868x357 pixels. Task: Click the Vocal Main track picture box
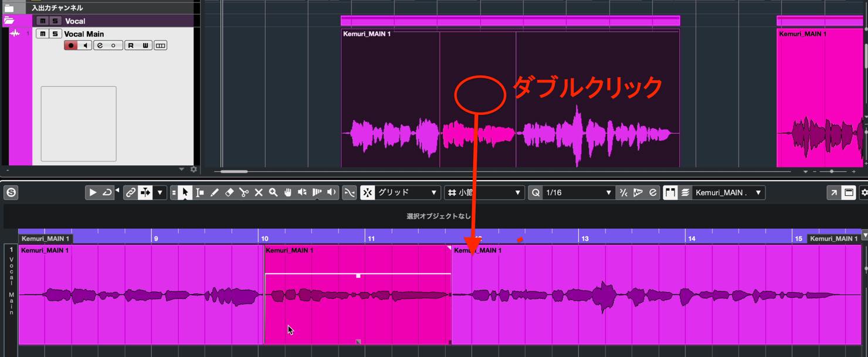coord(79,124)
